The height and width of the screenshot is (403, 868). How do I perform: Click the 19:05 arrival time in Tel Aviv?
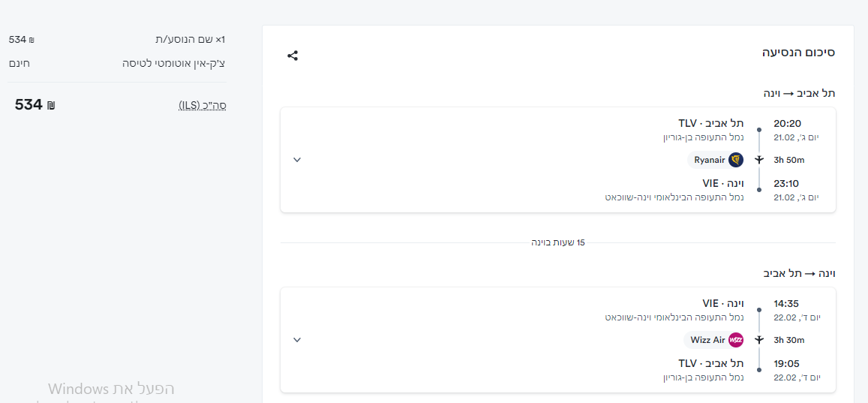787,363
